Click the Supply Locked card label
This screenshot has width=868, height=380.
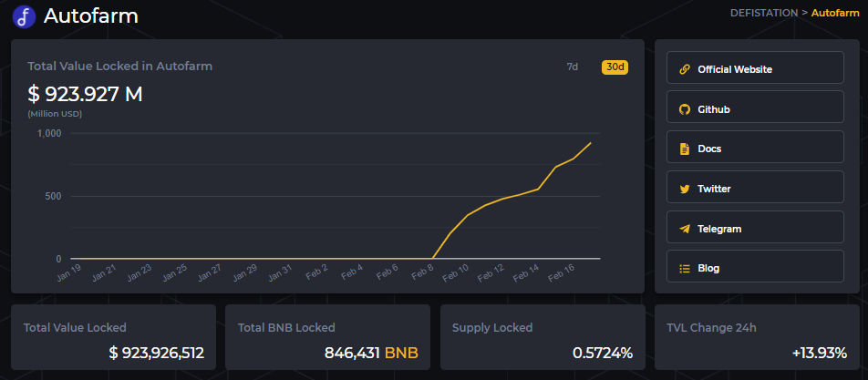coord(492,327)
